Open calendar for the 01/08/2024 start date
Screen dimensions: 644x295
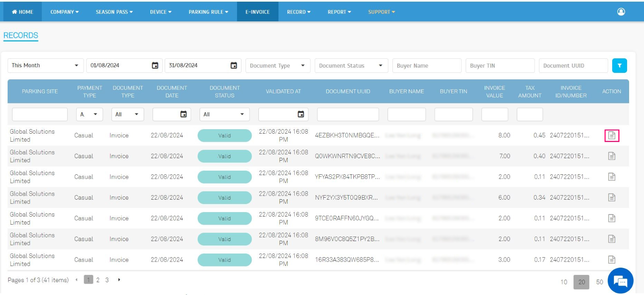(x=155, y=66)
